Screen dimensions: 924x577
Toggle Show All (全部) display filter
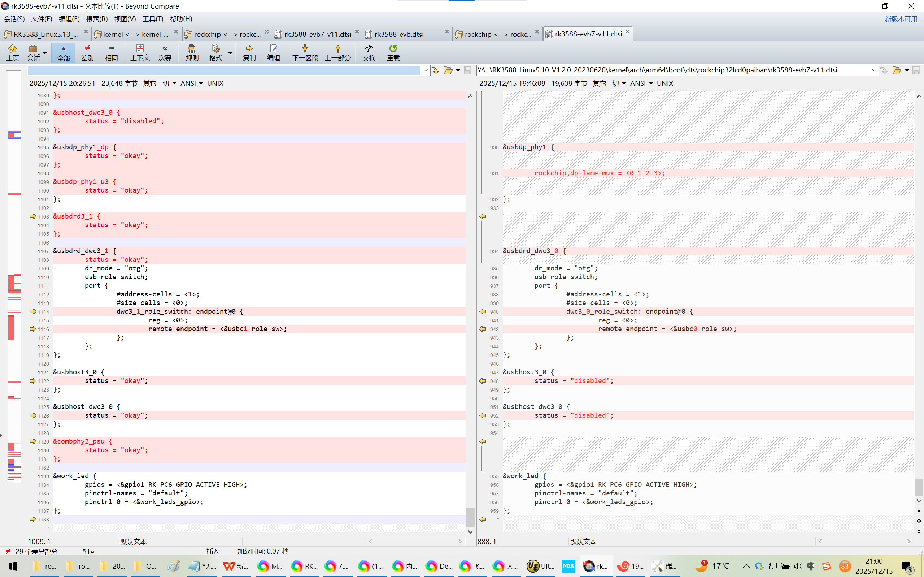click(x=64, y=52)
